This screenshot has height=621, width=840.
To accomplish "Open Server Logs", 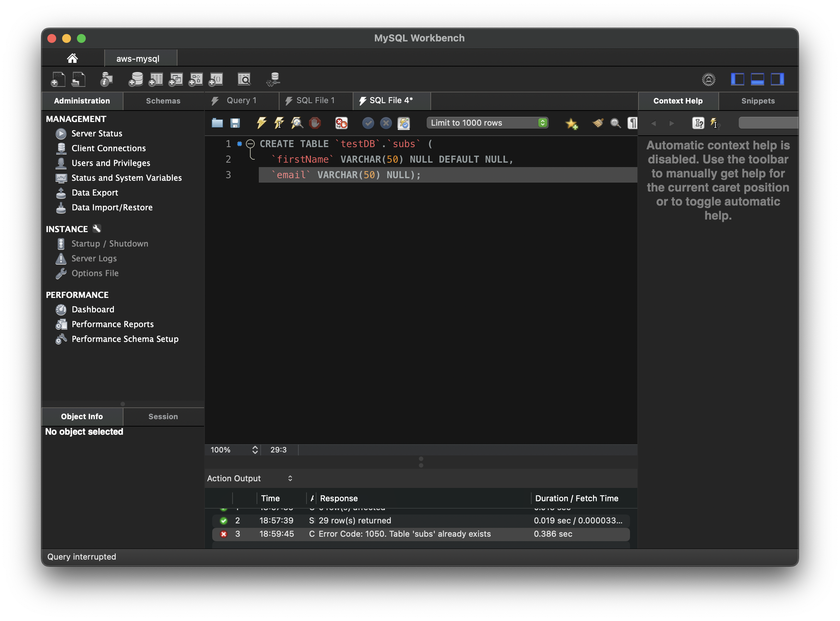I will click(94, 259).
